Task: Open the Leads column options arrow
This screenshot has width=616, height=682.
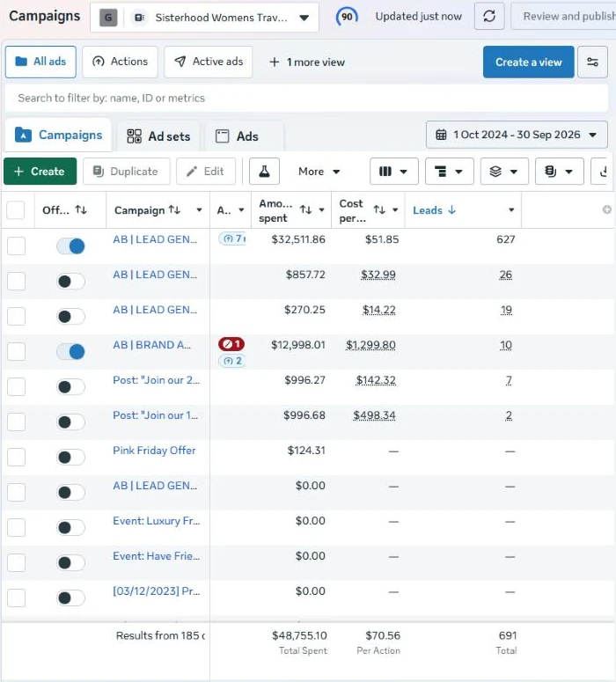Action: click(x=511, y=210)
